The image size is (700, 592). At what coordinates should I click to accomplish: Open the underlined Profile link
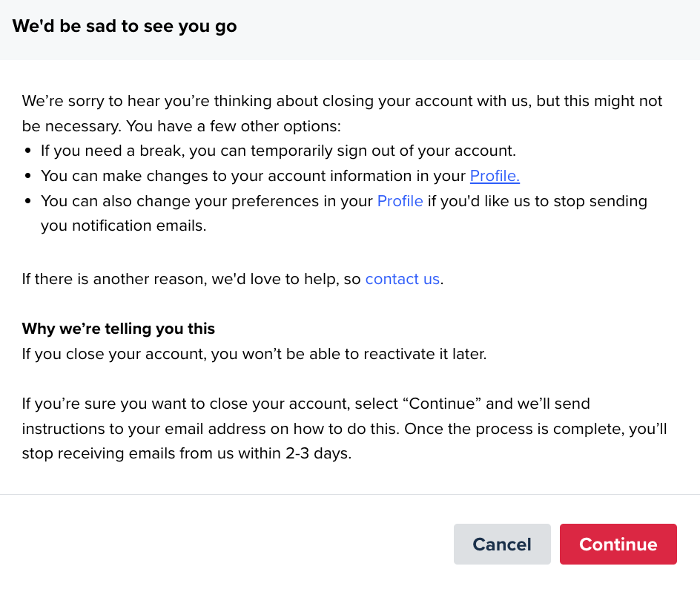pyautogui.click(x=495, y=176)
